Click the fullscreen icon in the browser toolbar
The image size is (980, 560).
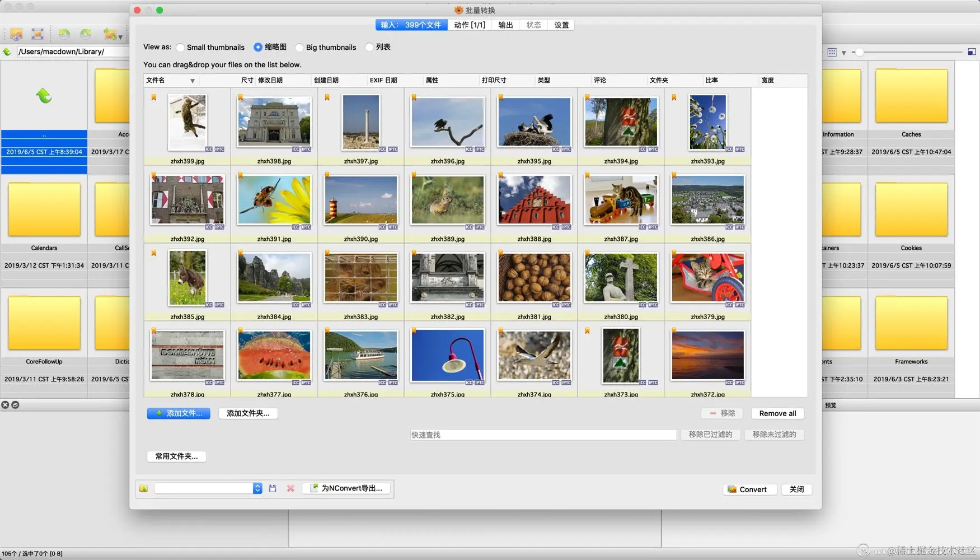coord(37,34)
